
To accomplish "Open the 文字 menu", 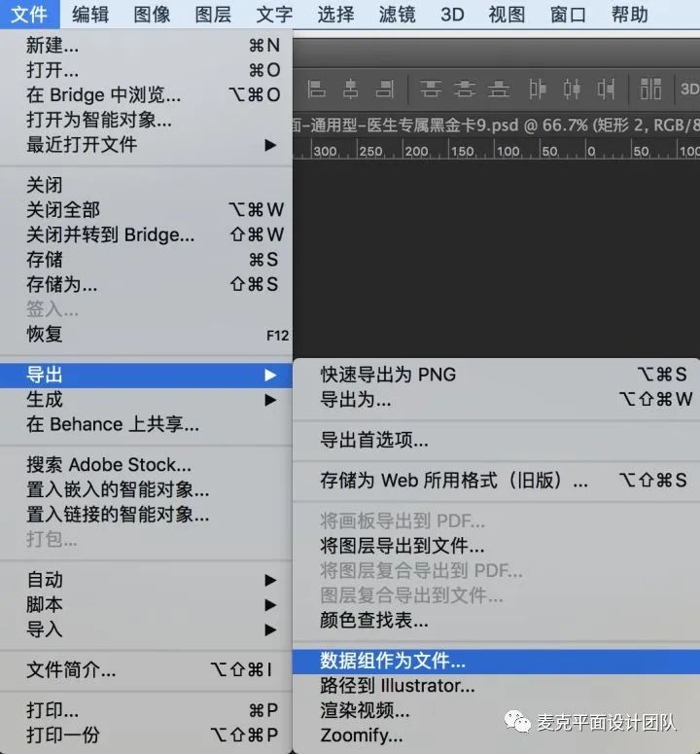I will (x=274, y=15).
